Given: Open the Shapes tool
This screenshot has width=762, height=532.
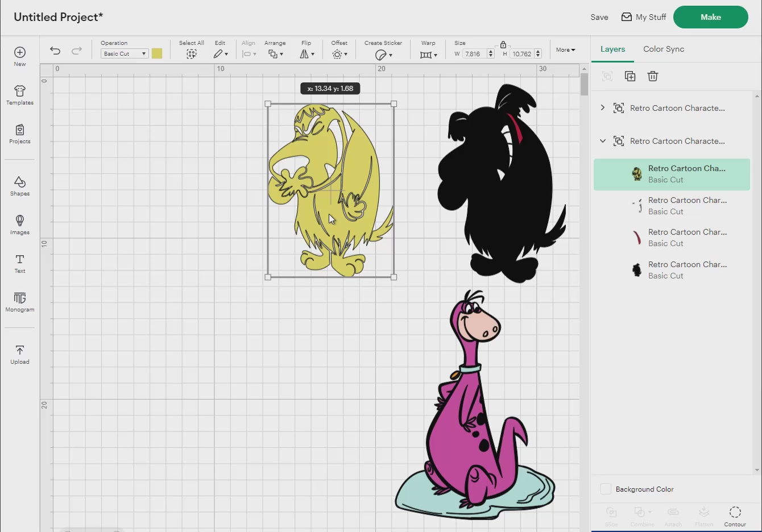Looking at the screenshot, I should [x=20, y=186].
